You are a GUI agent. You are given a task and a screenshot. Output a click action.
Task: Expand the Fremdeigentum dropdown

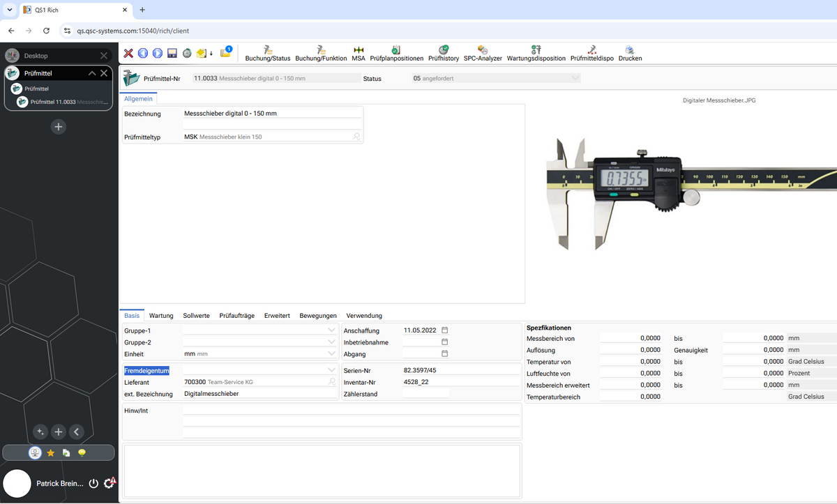331,370
